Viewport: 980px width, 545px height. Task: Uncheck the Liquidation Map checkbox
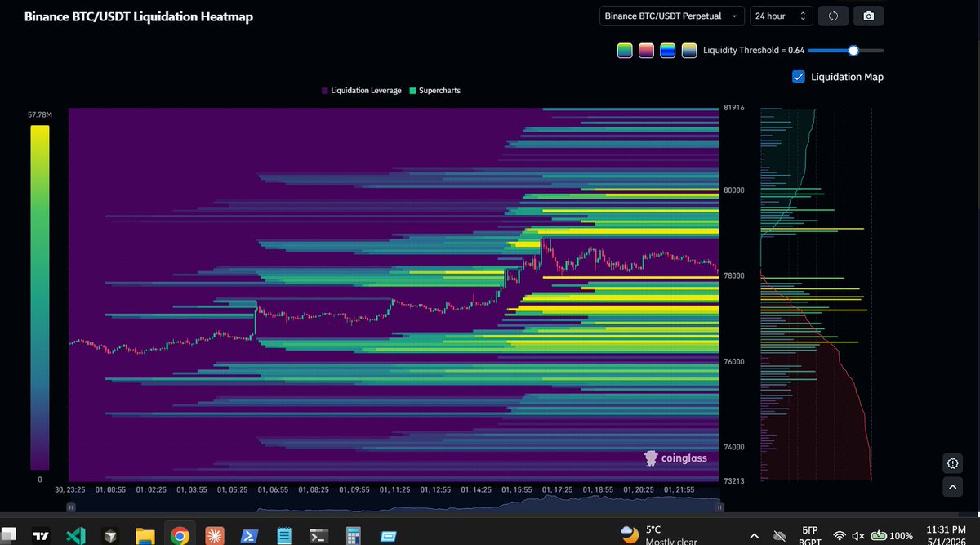[x=799, y=77]
